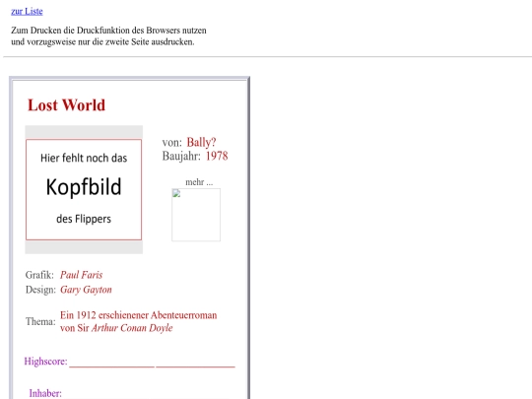
Task: Click the designer name 'Gary Gayton'
Action: [x=86, y=290]
